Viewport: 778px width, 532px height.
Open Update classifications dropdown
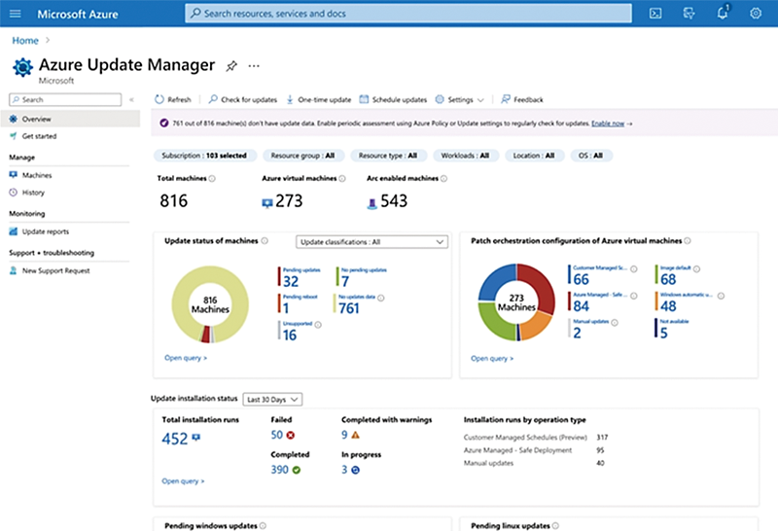tap(371, 241)
